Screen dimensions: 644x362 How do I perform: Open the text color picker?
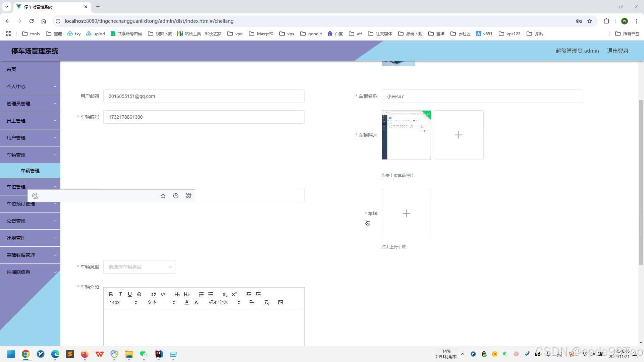(x=187, y=302)
